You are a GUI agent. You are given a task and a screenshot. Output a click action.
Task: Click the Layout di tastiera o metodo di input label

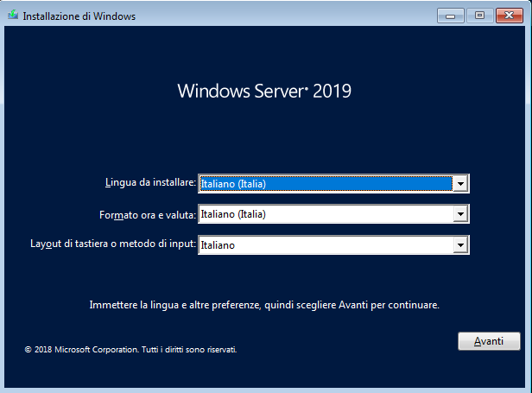pos(113,244)
